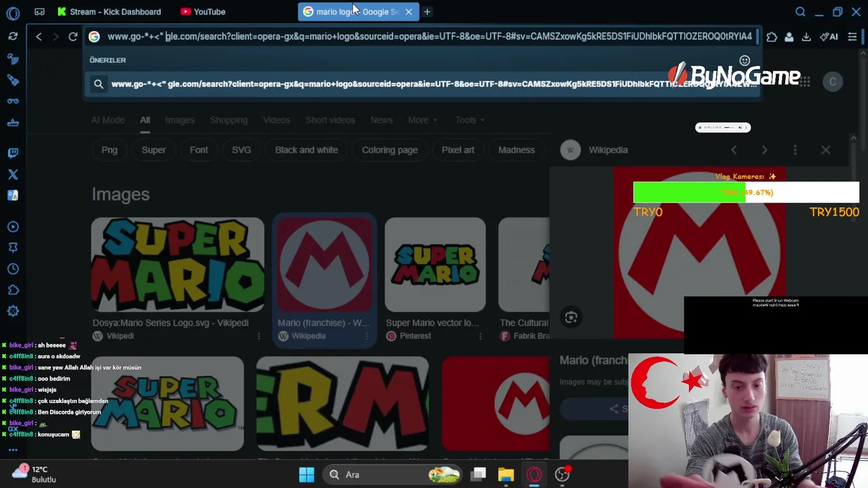The width and height of the screenshot is (868, 488).
Task: Switch to Stream - Kick Dashboard tab
Action: coord(109,12)
